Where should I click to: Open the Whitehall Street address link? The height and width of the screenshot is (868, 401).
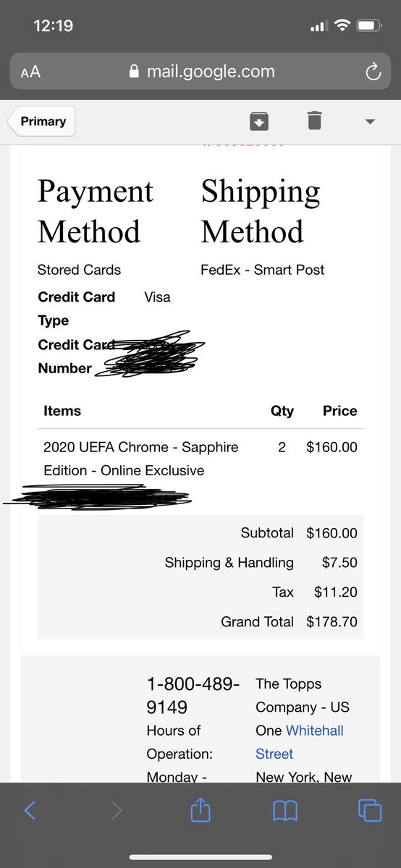[300, 742]
